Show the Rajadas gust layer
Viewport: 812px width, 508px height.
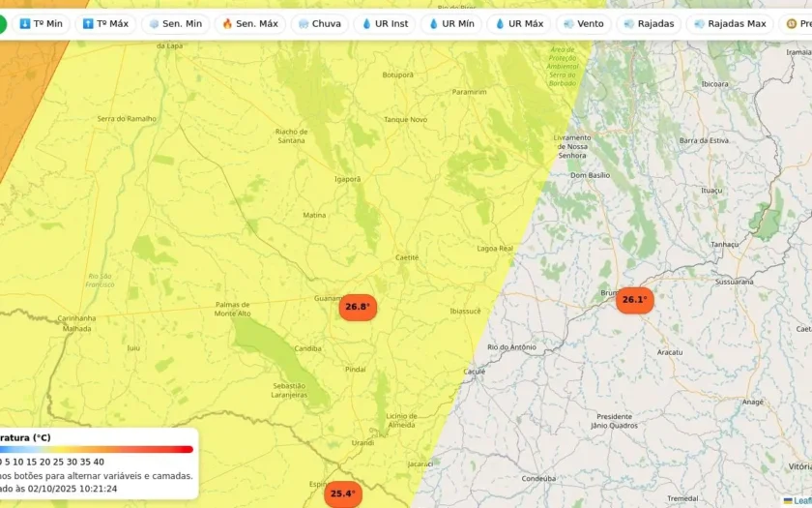[649, 24]
